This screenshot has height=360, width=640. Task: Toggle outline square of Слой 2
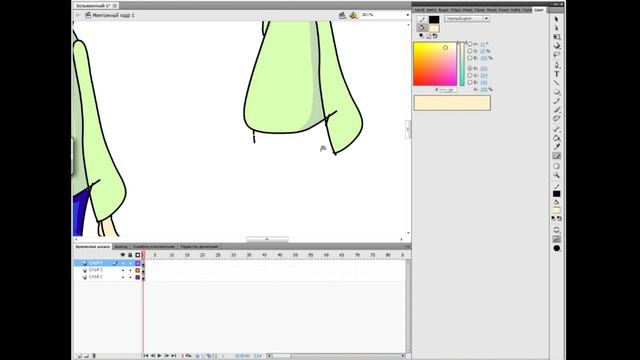click(x=138, y=277)
